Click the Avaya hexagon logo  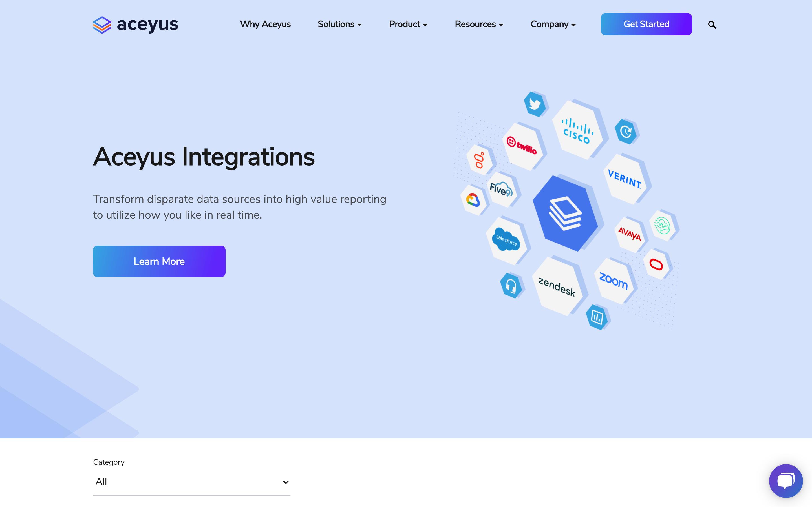(630, 234)
